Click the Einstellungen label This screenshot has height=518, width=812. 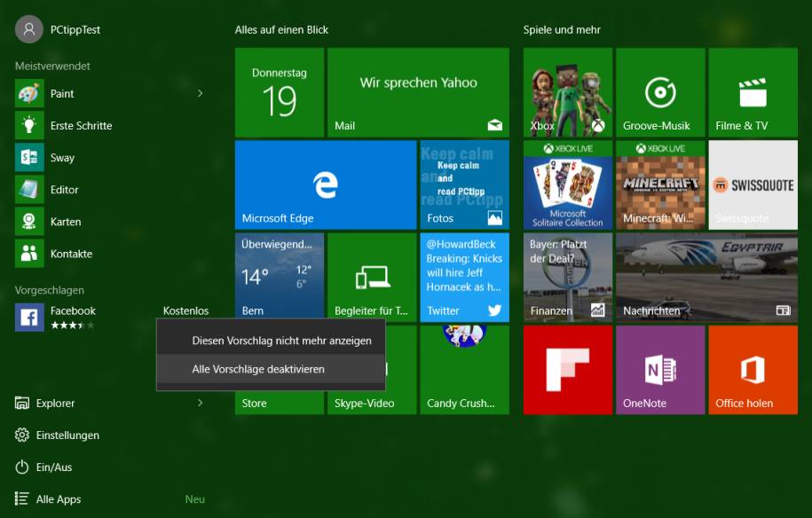coord(67,436)
